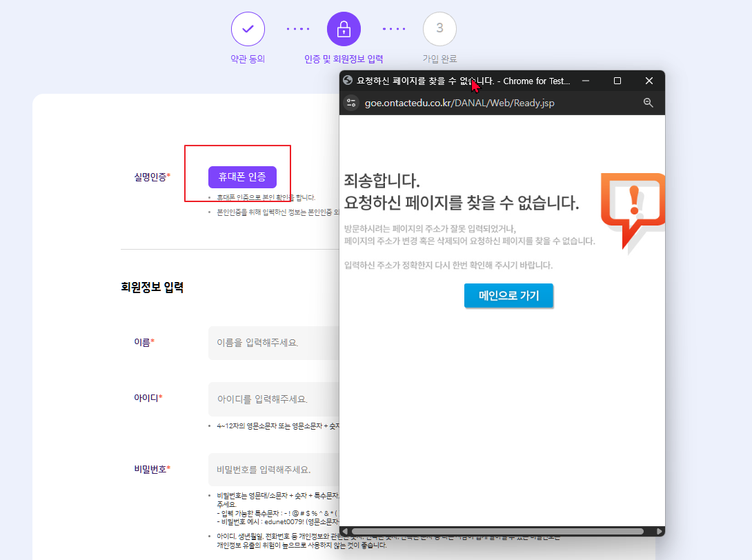Click the checkmark icon for step one

tap(248, 29)
